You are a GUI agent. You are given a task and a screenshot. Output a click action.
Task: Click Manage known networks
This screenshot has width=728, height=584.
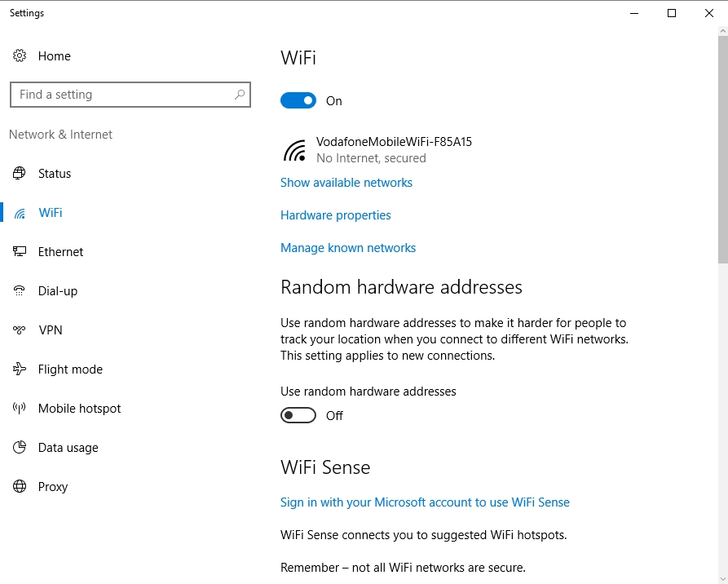[x=348, y=247]
